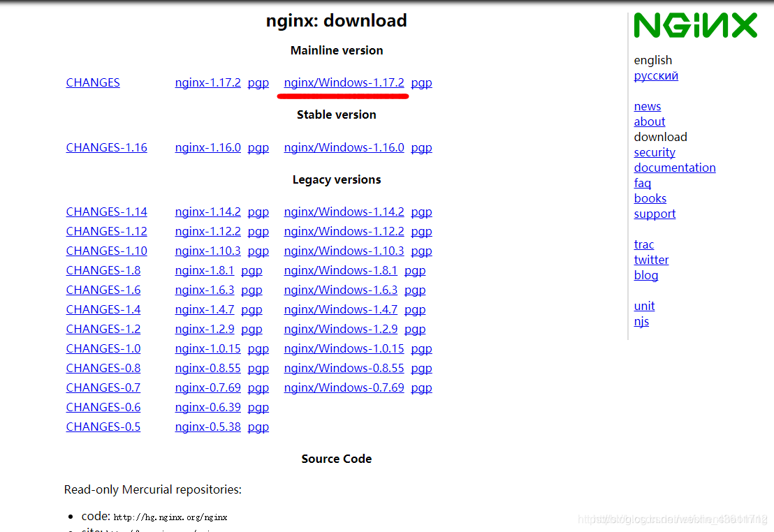Viewport: 774px width, 532px height.
Task: Download nginx-1.12.2 source
Action: [x=207, y=232]
